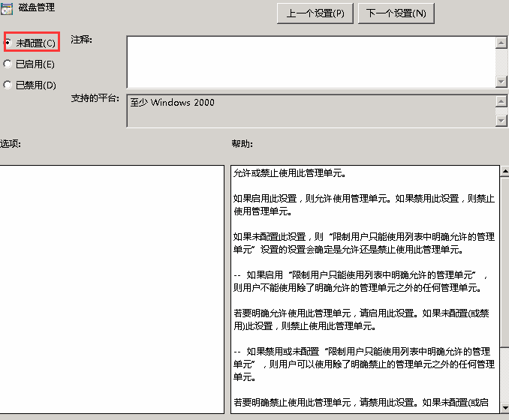Click the comment box scrollbar track
This screenshot has width=509, height=420.
point(501,61)
